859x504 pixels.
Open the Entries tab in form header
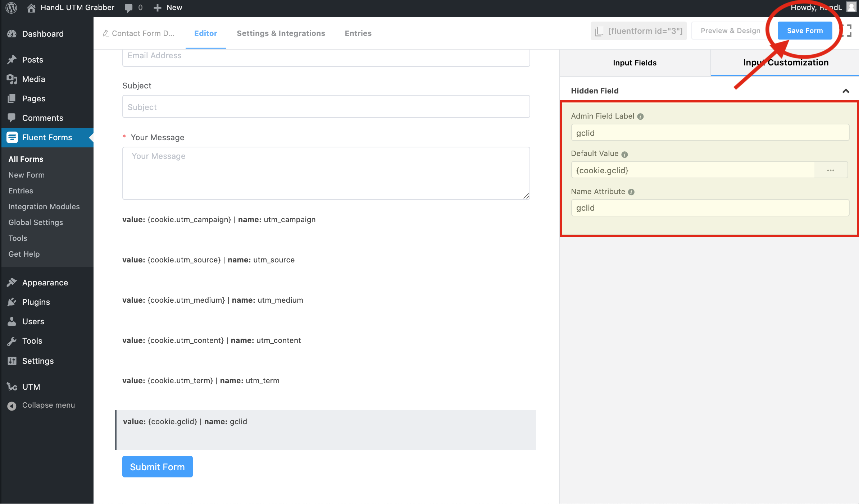tap(358, 33)
